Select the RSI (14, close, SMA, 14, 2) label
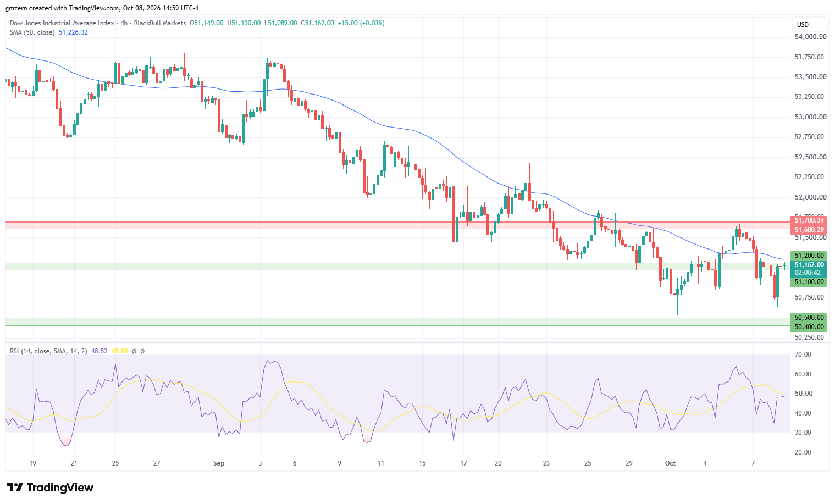This screenshot has height=504, width=835. tap(48, 351)
